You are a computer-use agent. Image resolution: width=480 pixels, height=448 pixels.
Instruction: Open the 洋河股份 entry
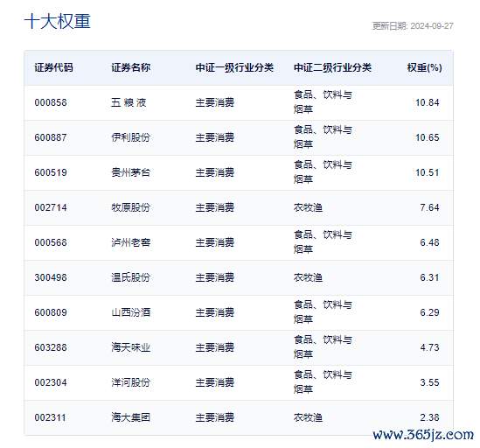[x=131, y=382]
